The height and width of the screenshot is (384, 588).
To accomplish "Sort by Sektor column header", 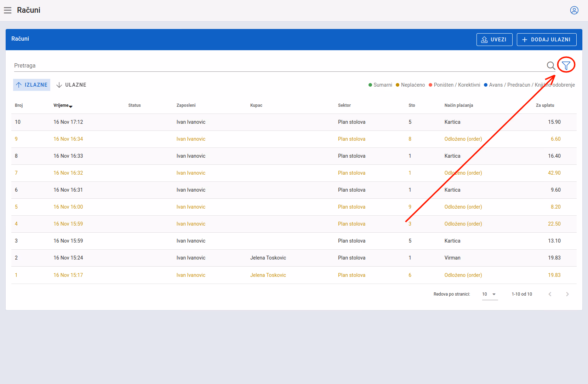I will click(344, 105).
